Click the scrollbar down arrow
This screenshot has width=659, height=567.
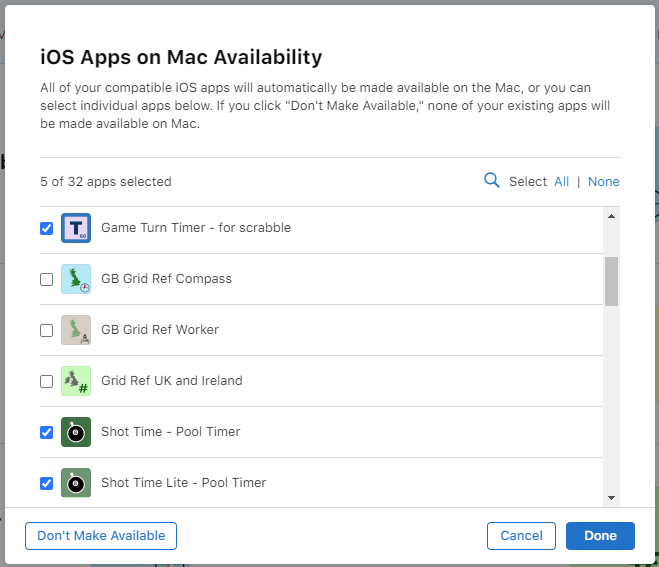pyautogui.click(x=612, y=498)
